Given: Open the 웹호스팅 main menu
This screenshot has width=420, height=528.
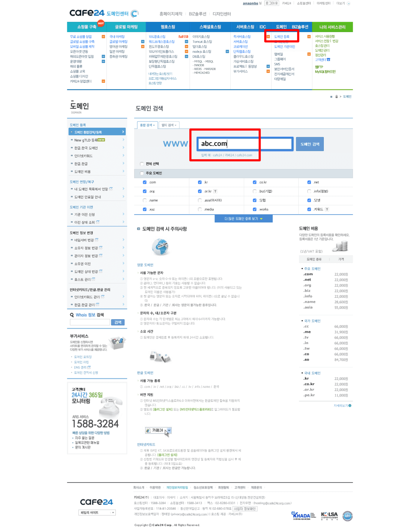Looking at the screenshot, I should pos(168,27).
